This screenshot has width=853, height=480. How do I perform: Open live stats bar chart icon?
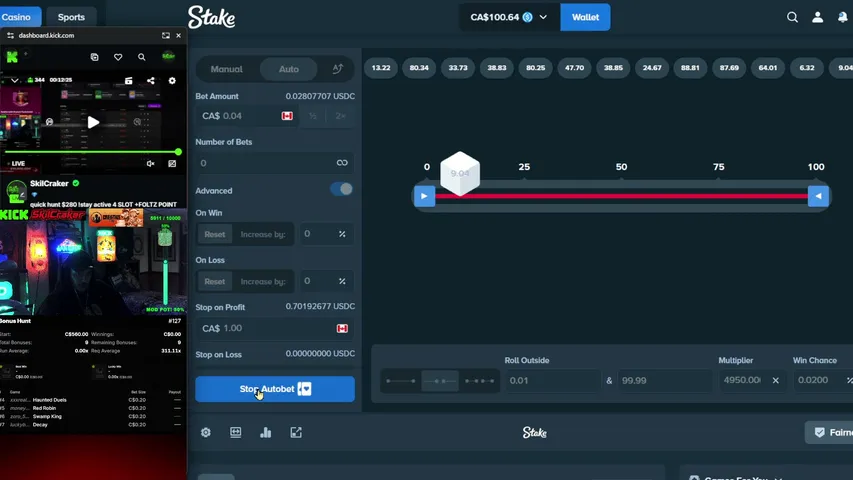[x=265, y=432]
